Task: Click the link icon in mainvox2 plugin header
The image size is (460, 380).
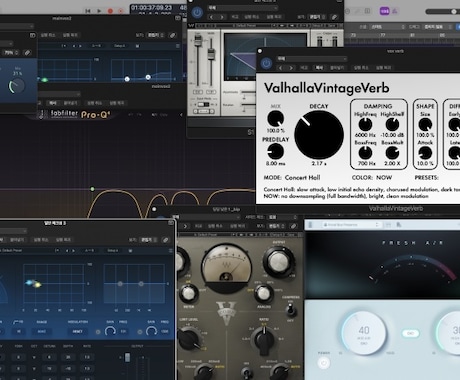Action: coord(172,35)
